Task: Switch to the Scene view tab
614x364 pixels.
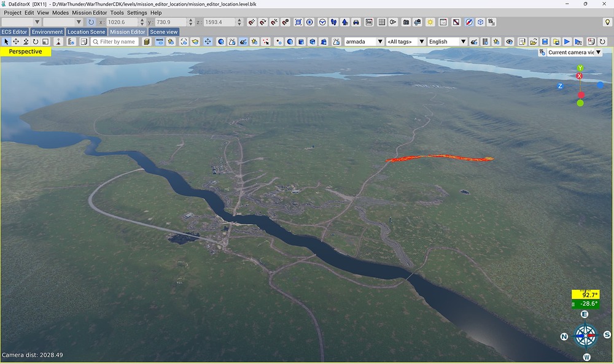Action: 164,32
